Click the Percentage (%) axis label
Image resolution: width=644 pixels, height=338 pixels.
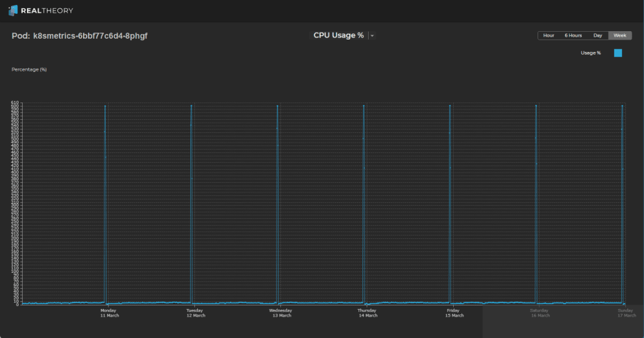click(29, 69)
